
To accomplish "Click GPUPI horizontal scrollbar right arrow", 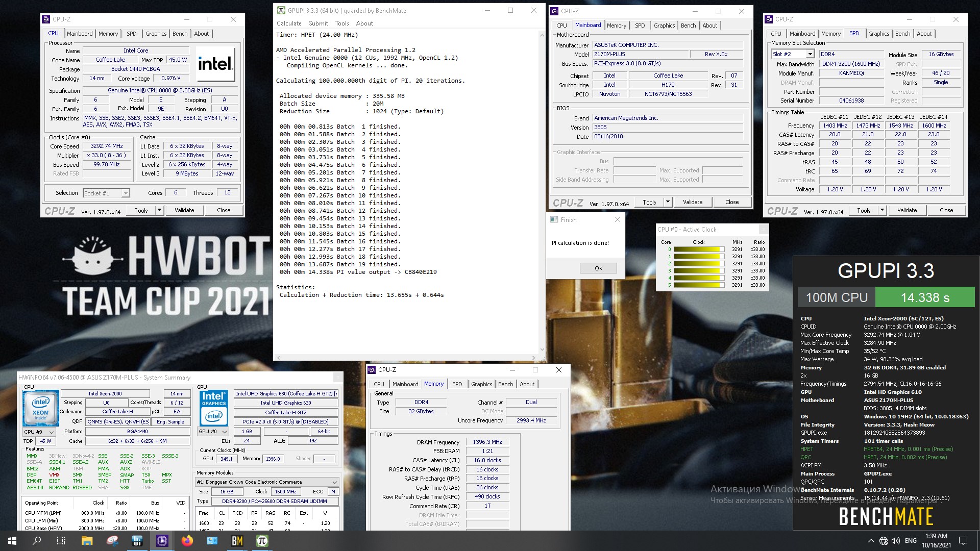I will tap(534, 358).
